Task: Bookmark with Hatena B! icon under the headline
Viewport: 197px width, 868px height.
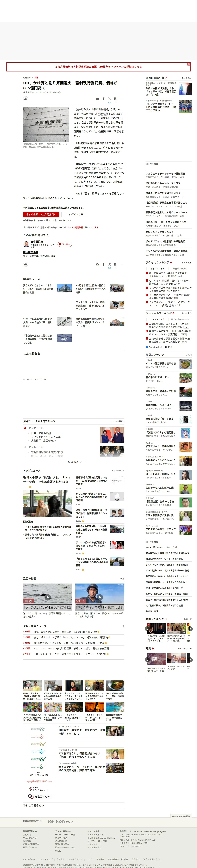Action: (116, 99)
